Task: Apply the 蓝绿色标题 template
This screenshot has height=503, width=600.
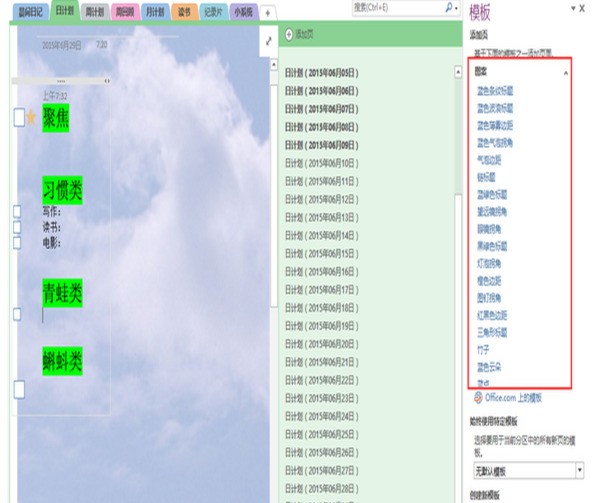Action: point(492,194)
